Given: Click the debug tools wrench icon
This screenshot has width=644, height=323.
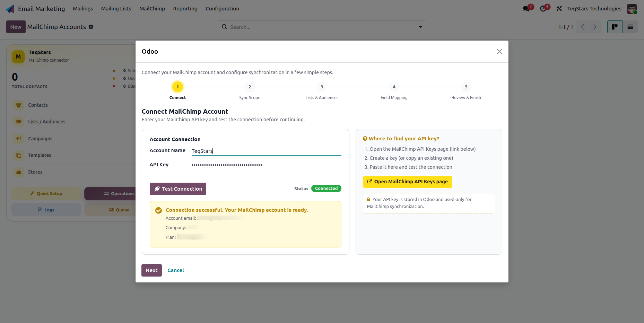Looking at the screenshot, I should coord(559,9).
